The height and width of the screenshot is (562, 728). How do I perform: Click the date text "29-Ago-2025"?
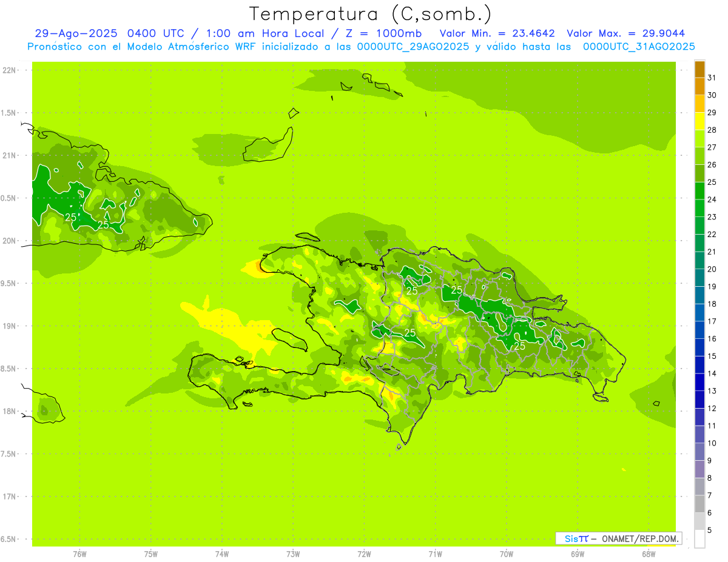pyautogui.click(x=76, y=33)
